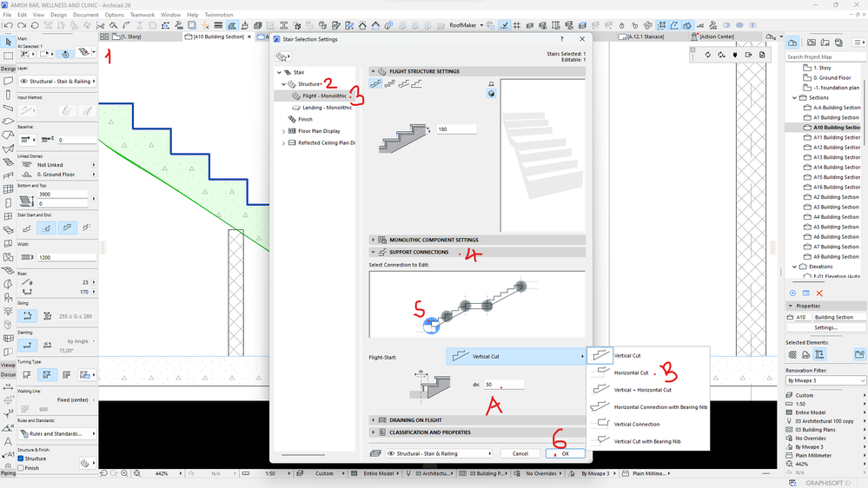Toggle the rotate selection button in Main
This screenshot has width=868, height=488.
(65, 54)
